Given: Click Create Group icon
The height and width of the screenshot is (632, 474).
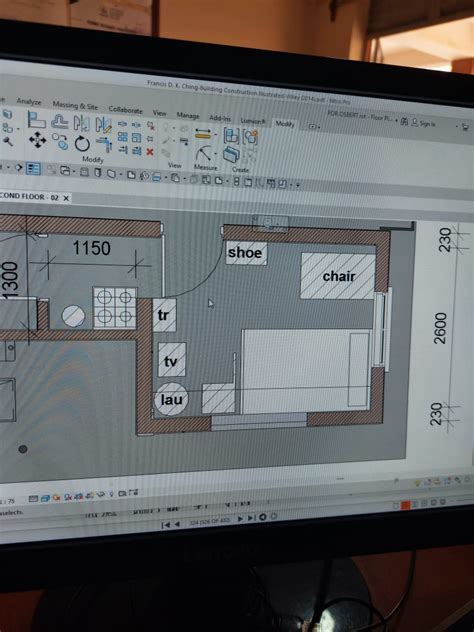Looking at the screenshot, I should pos(250,137).
